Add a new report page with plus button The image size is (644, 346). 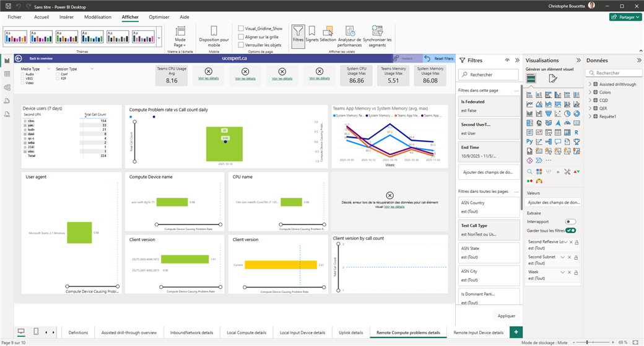click(x=515, y=332)
